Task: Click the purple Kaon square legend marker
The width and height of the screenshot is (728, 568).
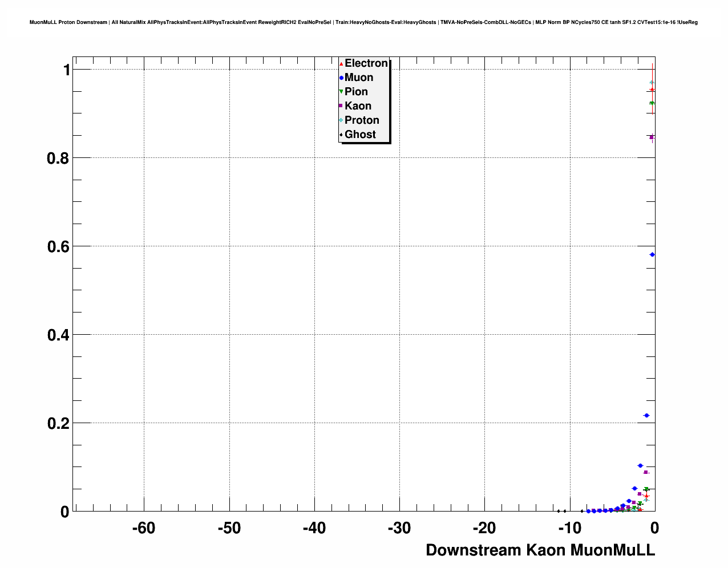Action: point(341,106)
